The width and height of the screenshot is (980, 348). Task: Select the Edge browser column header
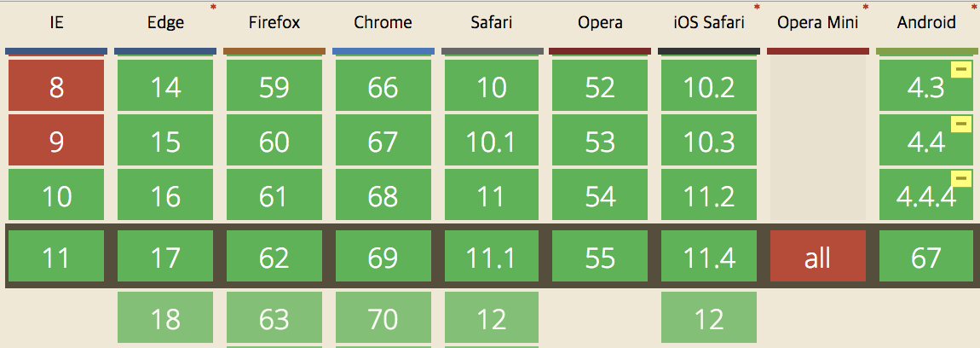(165, 23)
